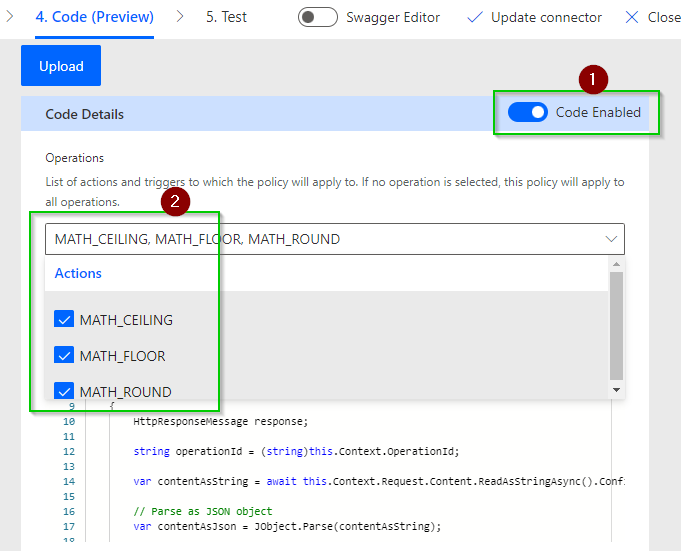Click the operations list scroll-up arrow
Screen dimensions: 681x551
click(x=616, y=263)
